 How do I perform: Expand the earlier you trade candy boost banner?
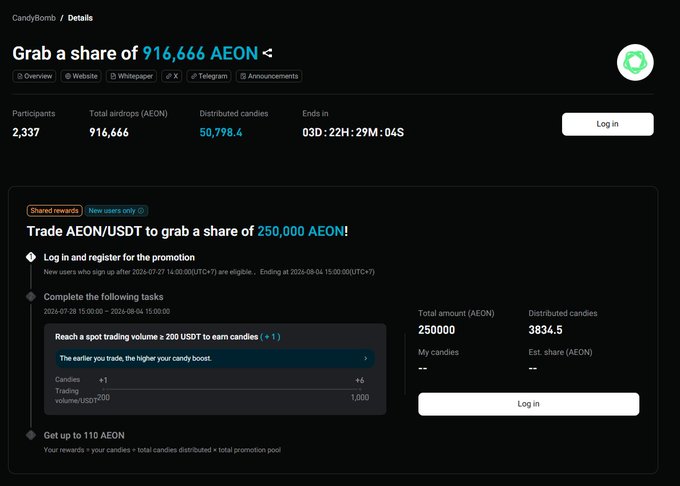215,359
